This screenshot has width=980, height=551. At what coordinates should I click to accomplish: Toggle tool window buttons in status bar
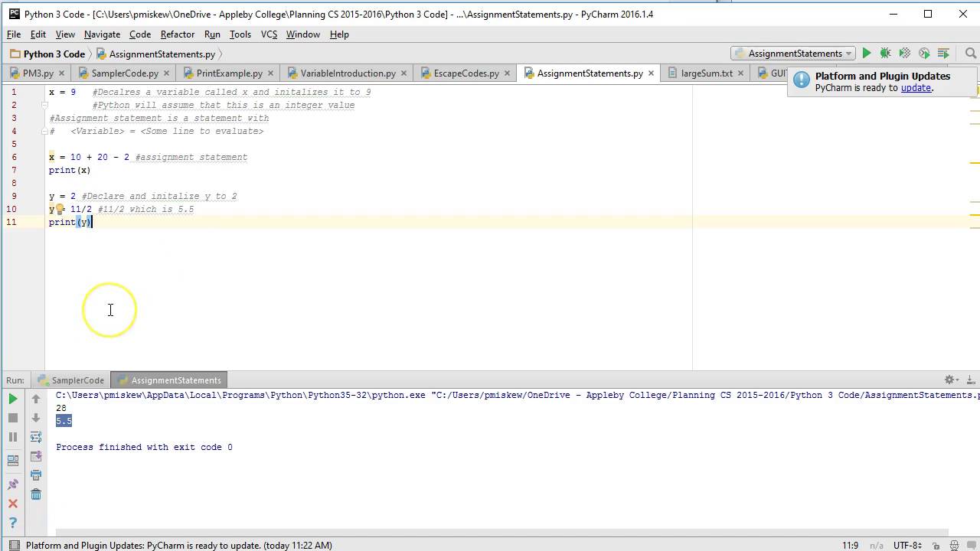pyautogui.click(x=14, y=545)
